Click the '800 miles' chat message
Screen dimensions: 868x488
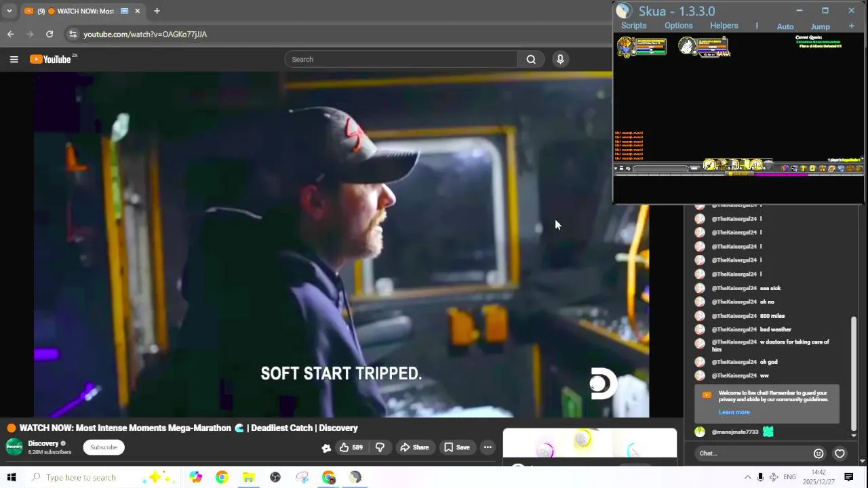[772, 316]
